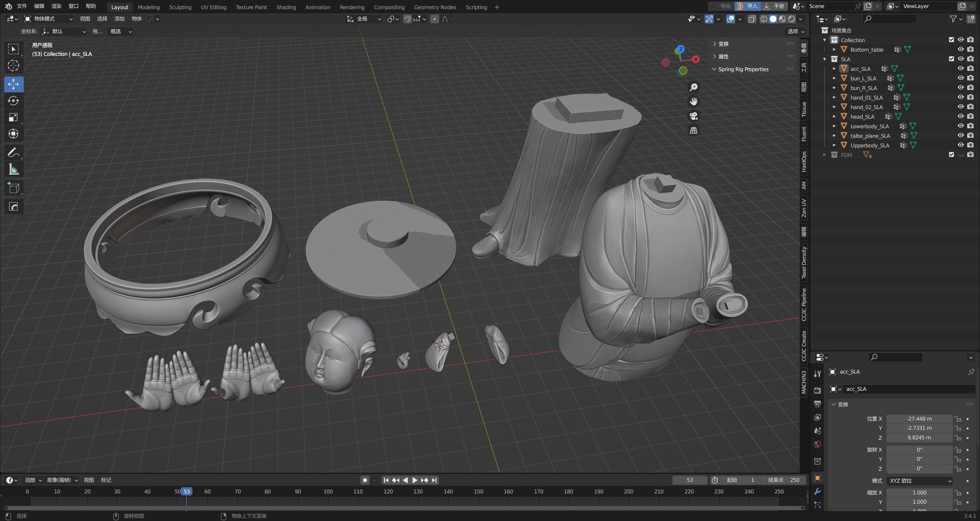Viewport: 980px width, 521px height.
Task: Select the Measure tool
Action: 13,170
